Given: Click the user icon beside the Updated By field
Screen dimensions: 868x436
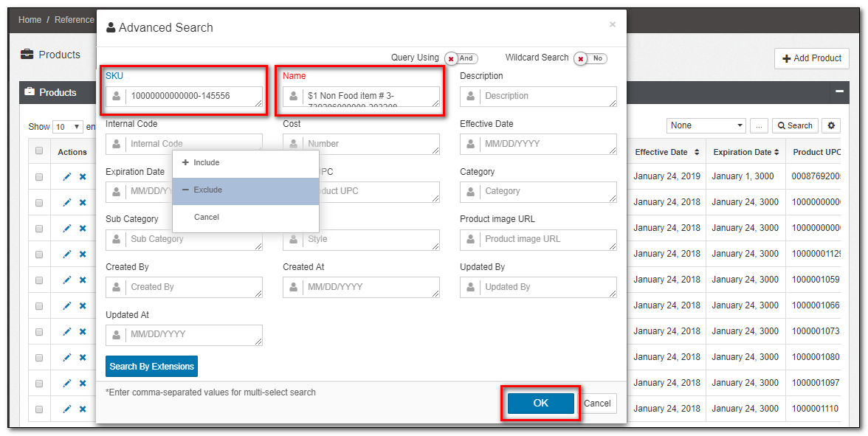Looking at the screenshot, I should pyautogui.click(x=471, y=286).
